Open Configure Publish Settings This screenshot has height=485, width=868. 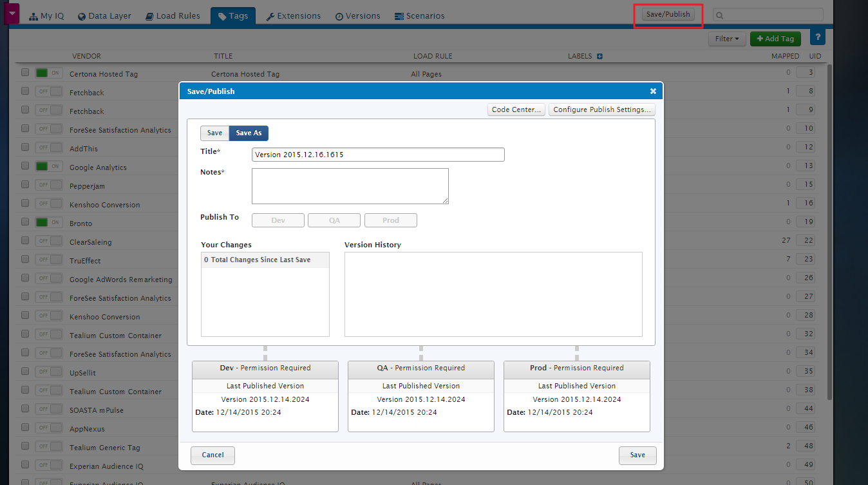[x=602, y=109]
